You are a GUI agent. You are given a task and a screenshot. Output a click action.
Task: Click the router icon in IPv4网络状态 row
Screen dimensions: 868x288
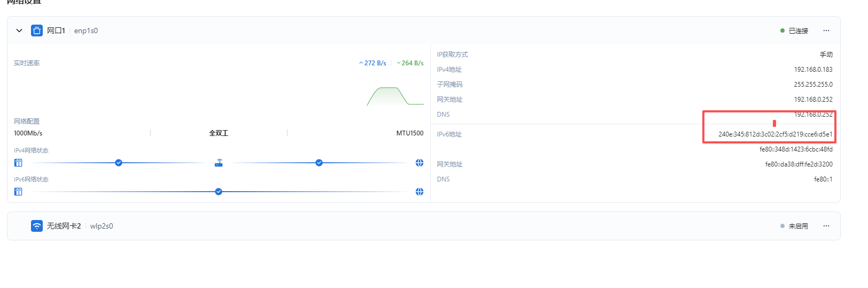click(x=219, y=163)
